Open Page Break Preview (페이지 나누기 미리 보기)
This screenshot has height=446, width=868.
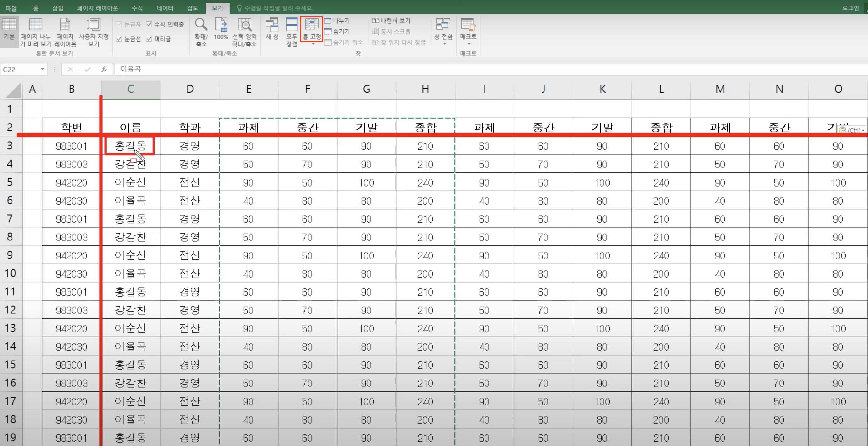(x=35, y=32)
